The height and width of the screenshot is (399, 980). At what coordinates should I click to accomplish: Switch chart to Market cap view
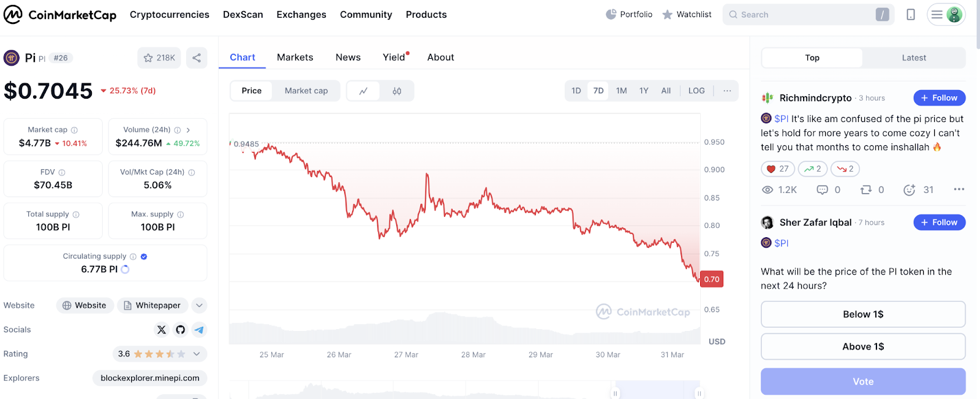point(306,91)
